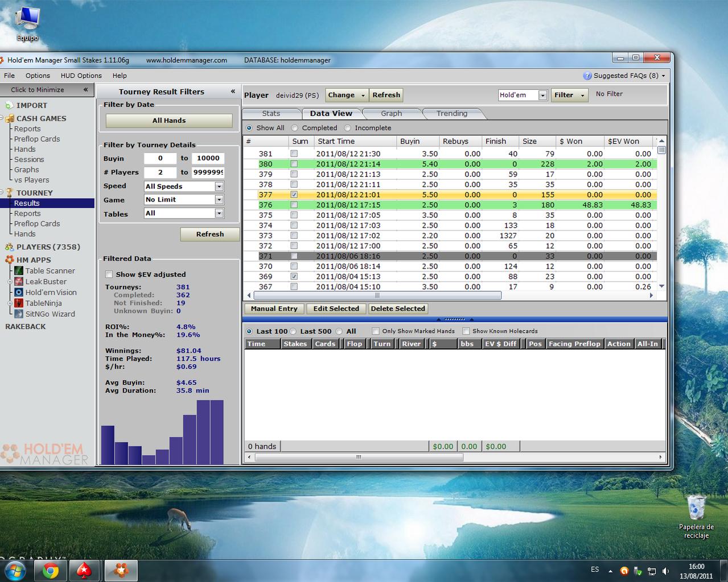Open Sessions under CASH GAMES
The height and width of the screenshot is (582, 728).
[29, 159]
